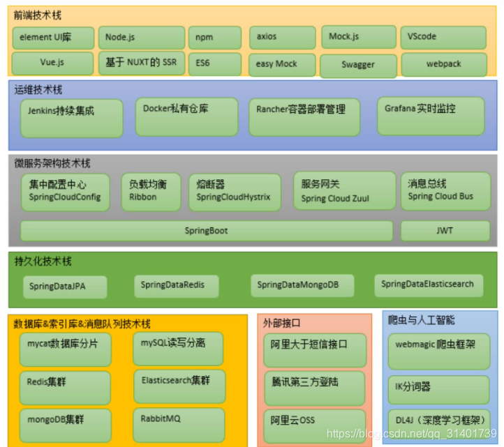Select the axios box
The image size is (504, 447).
[282, 37]
